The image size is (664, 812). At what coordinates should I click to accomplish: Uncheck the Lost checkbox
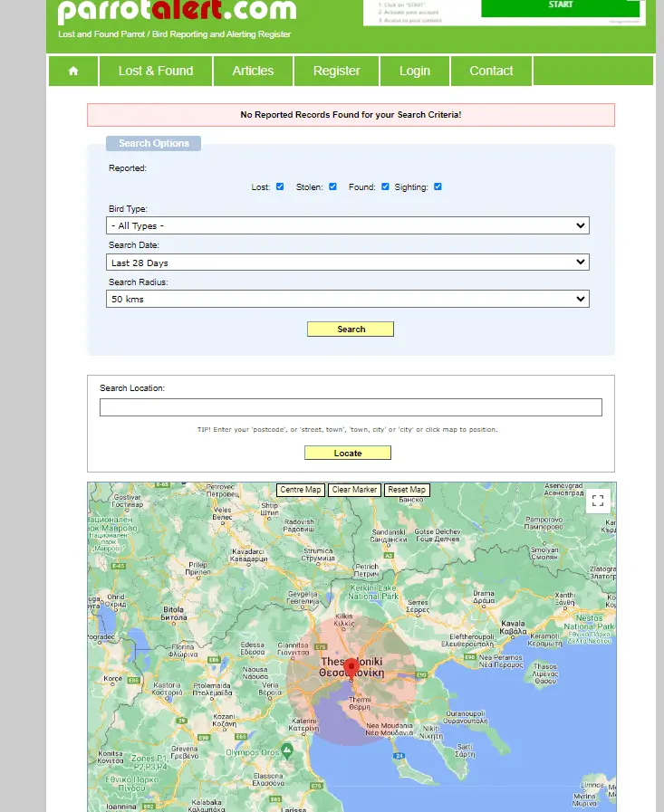click(x=280, y=186)
